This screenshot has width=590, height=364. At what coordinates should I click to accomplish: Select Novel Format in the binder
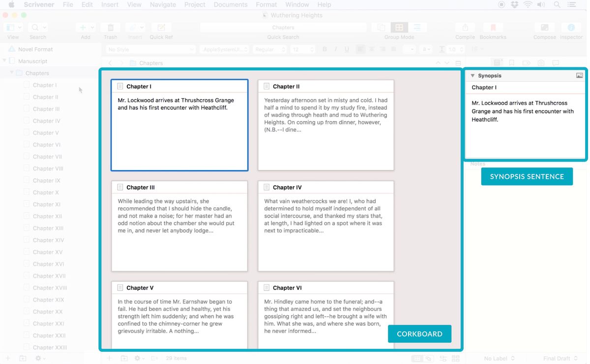[35, 49]
